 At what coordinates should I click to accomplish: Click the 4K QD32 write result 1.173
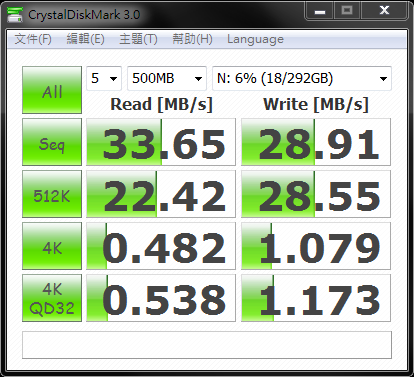316,298
